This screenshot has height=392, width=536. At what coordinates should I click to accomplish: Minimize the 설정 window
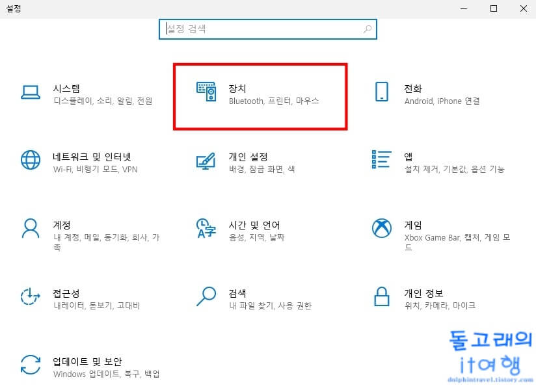coord(464,8)
